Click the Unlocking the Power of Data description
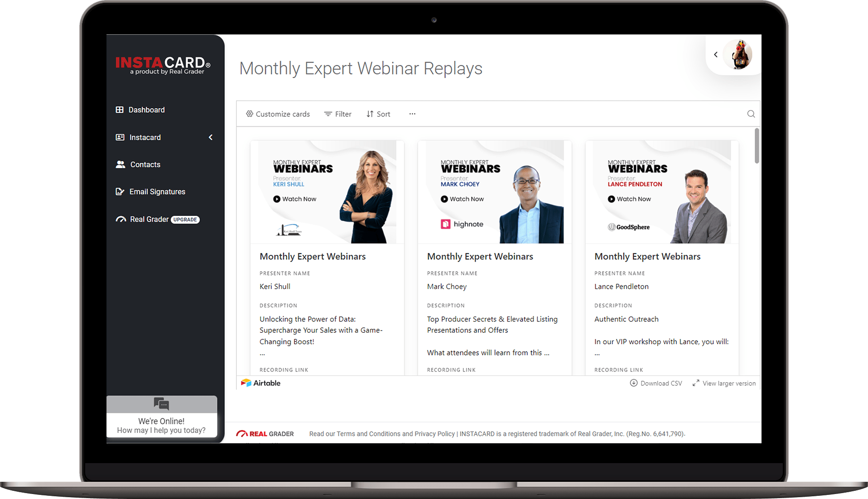 coord(321,330)
